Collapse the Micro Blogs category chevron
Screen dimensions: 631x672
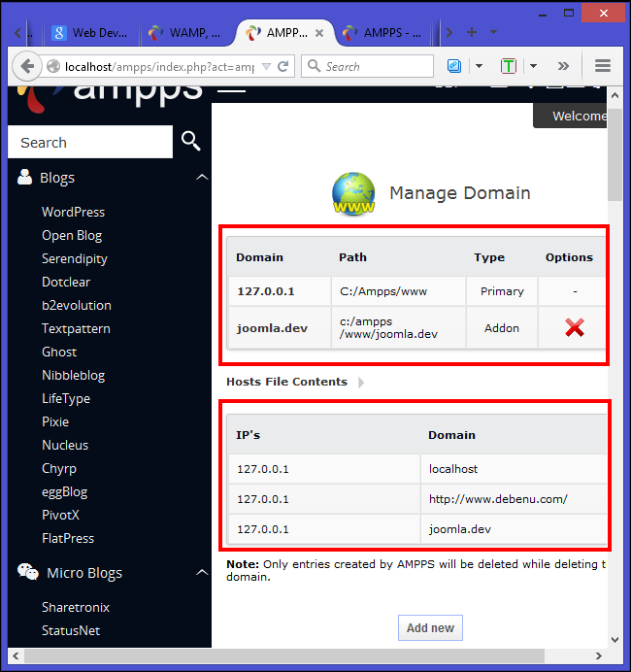pyautogui.click(x=202, y=572)
